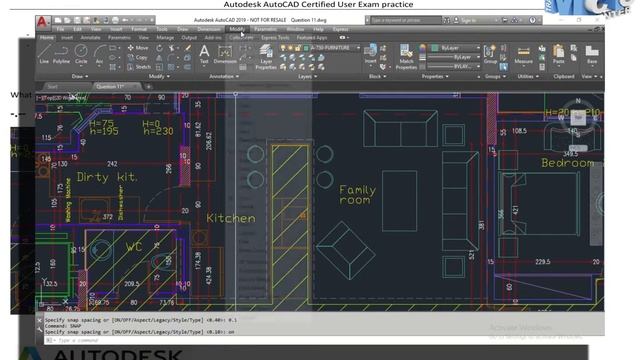
Task: Click Sign In in the title bar
Action: (x=469, y=20)
